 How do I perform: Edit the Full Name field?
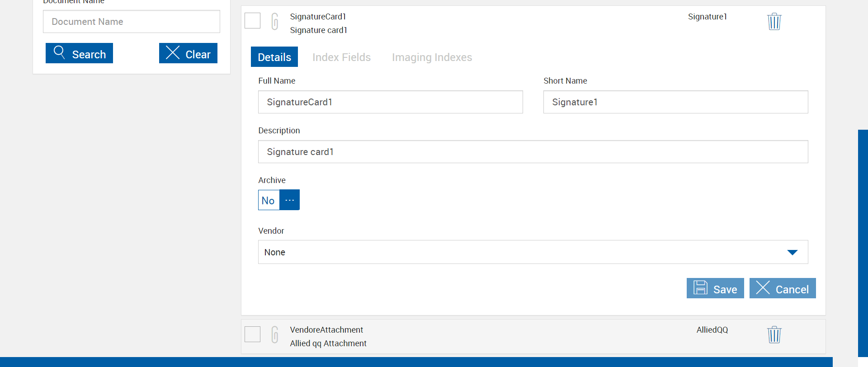391,102
